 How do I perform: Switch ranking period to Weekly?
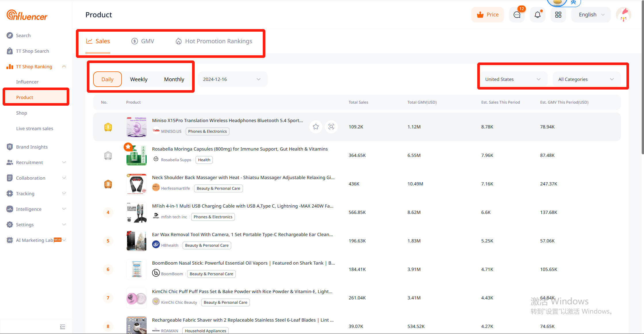pyautogui.click(x=139, y=79)
